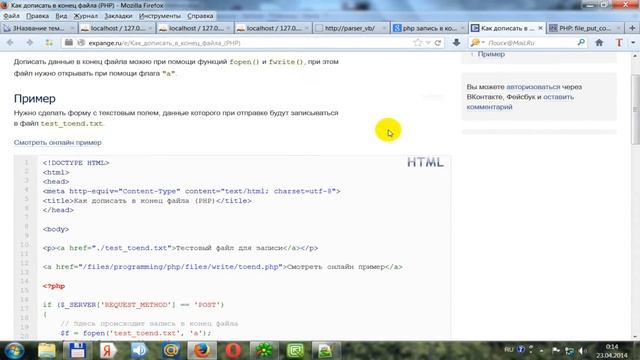Click the 'авторизоваться' link
The height and width of the screenshot is (360, 640).
click(533, 87)
